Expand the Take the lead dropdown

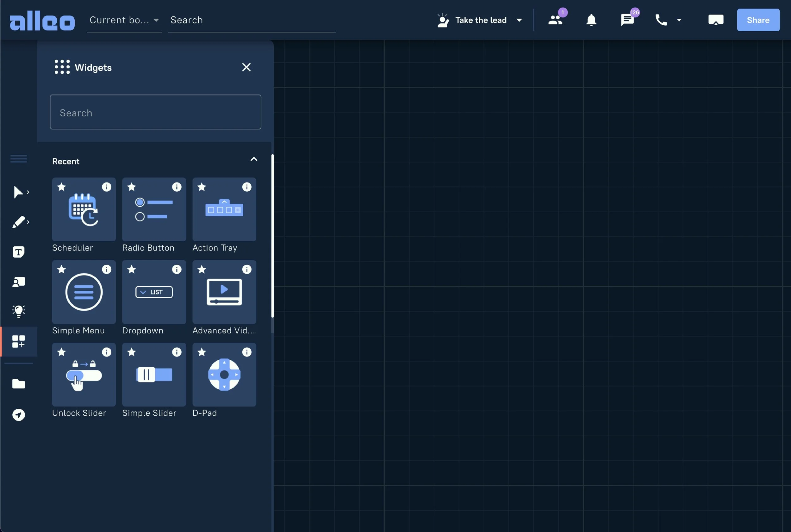[x=519, y=20]
